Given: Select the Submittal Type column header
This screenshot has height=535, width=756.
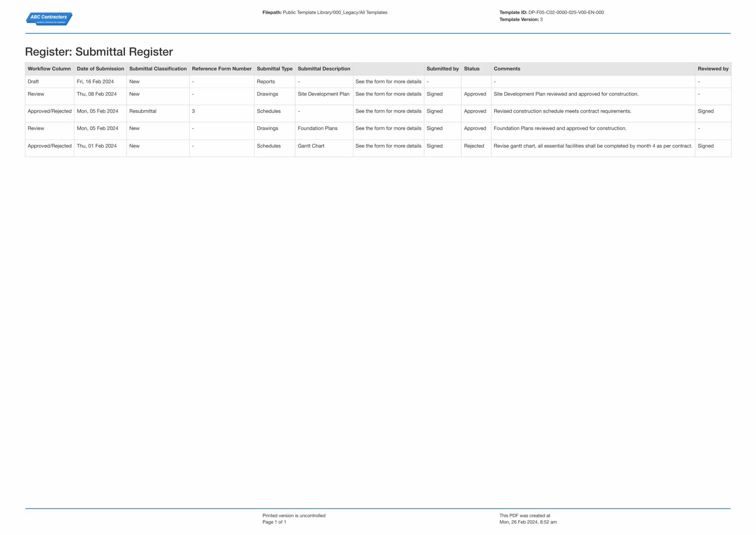Looking at the screenshot, I should (275, 68).
